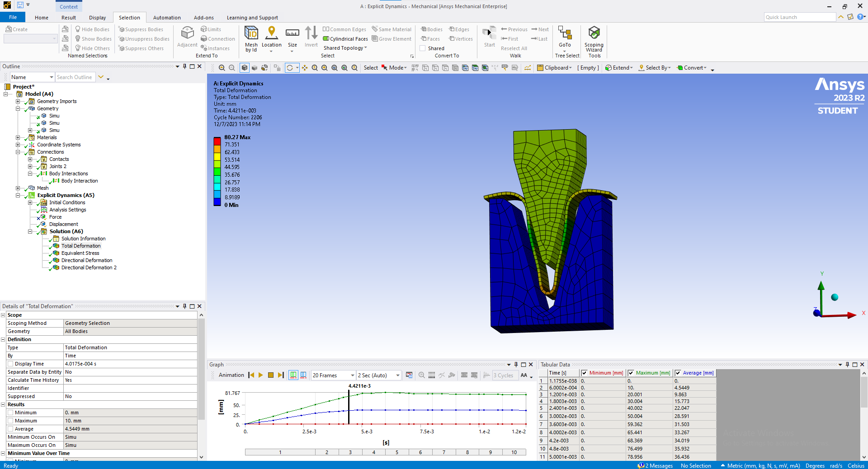Collapse the Explicit Dynamics (A5) tree node
This screenshot has height=469, width=868.
click(18, 195)
